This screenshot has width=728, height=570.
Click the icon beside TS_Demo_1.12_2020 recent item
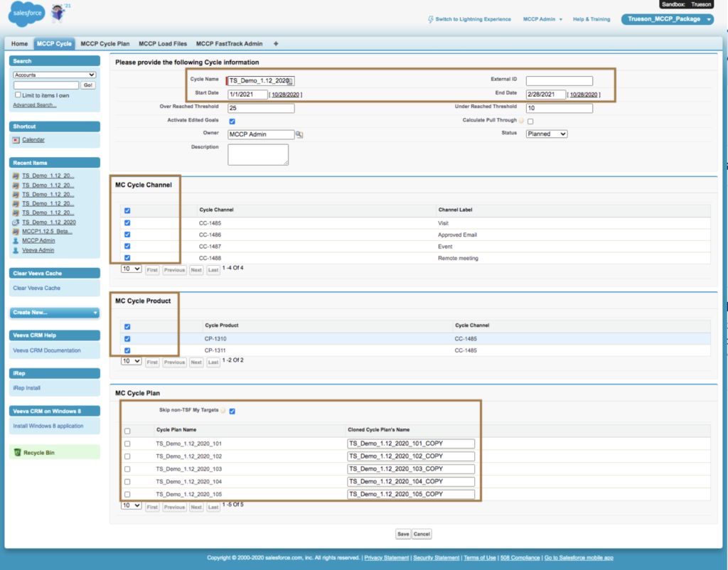pos(16,222)
